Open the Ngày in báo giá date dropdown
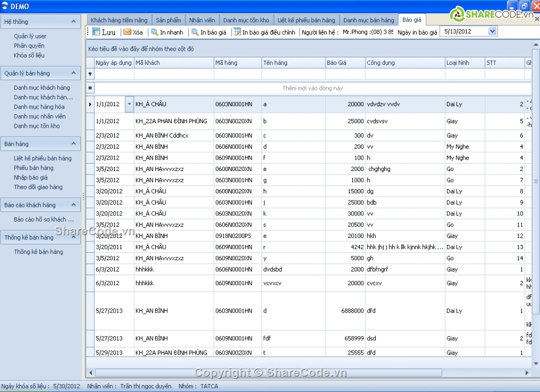540x392 pixels. (492, 31)
